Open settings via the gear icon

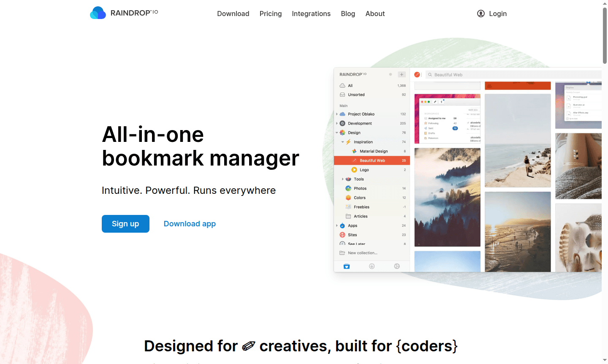click(x=397, y=266)
